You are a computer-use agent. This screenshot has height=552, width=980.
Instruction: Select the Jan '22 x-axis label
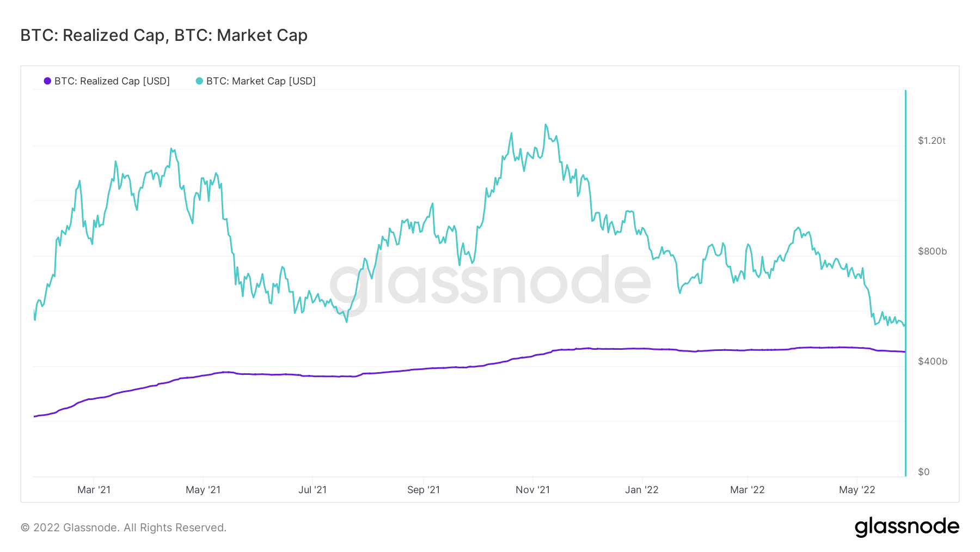[642, 490]
